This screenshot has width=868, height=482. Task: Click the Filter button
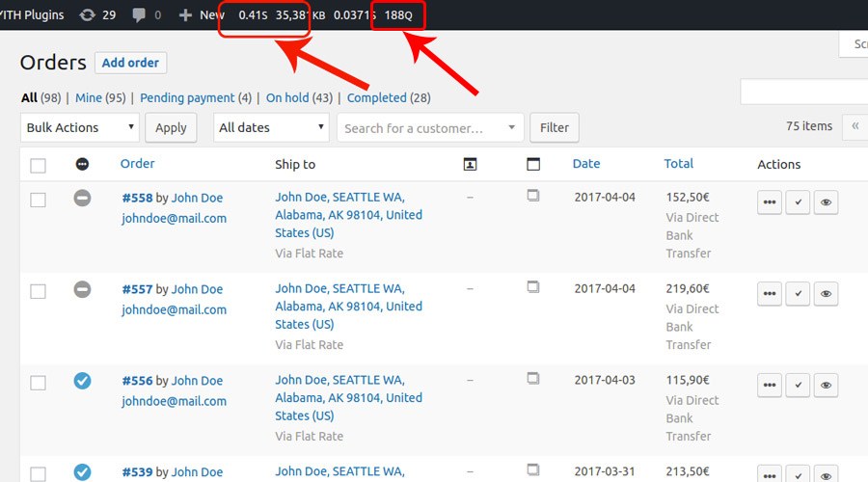point(555,128)
